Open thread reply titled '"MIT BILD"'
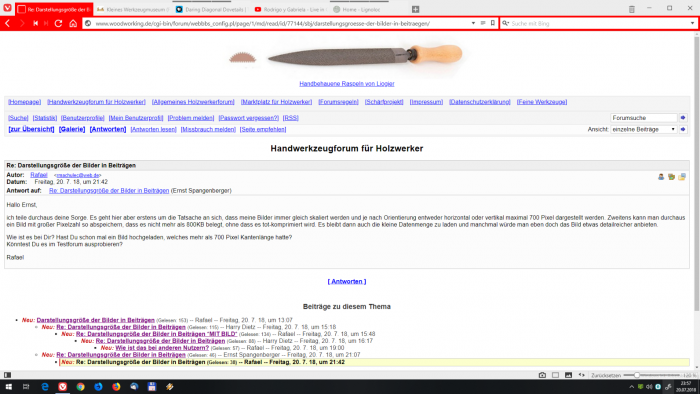The width and height of the screenshot is (700, 394). pos(156,334)
